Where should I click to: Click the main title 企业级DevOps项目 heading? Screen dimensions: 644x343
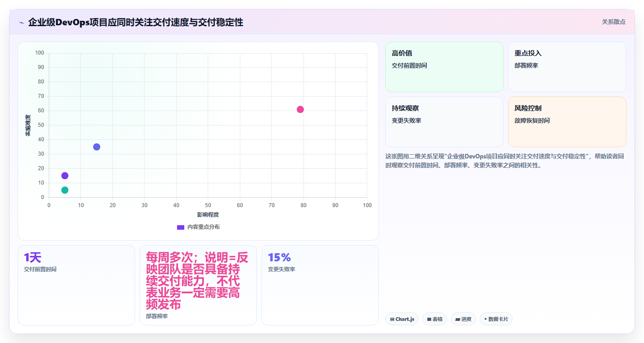click(x=135, y=22)
